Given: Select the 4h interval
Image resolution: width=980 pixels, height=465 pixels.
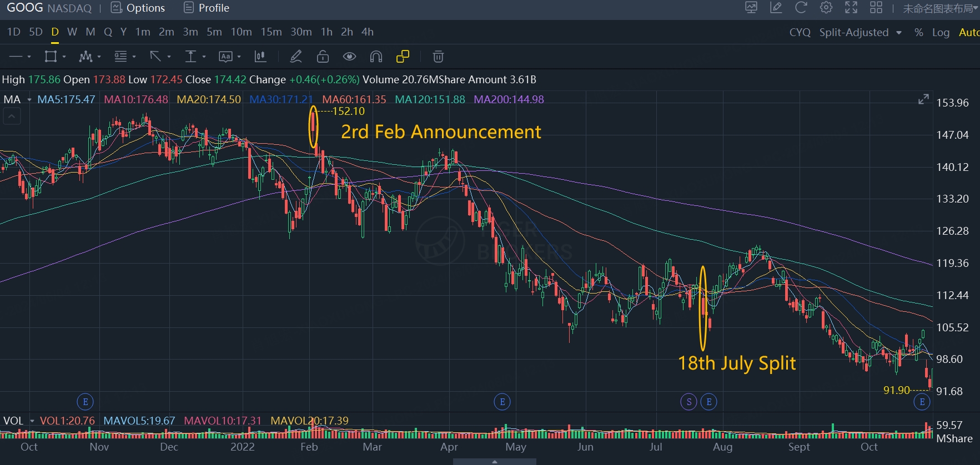Looking at the screenshot, I should coord(368,32).
